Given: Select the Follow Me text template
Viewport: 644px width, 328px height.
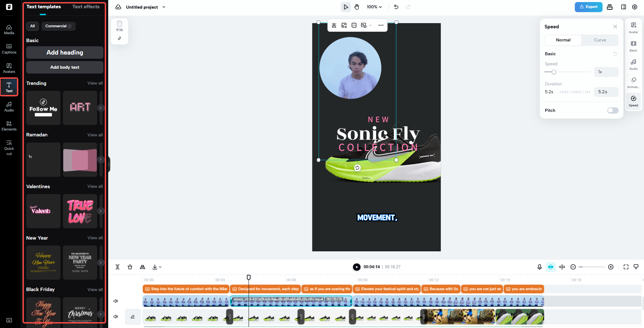Looking at the screenshot, I should (43, 108).
